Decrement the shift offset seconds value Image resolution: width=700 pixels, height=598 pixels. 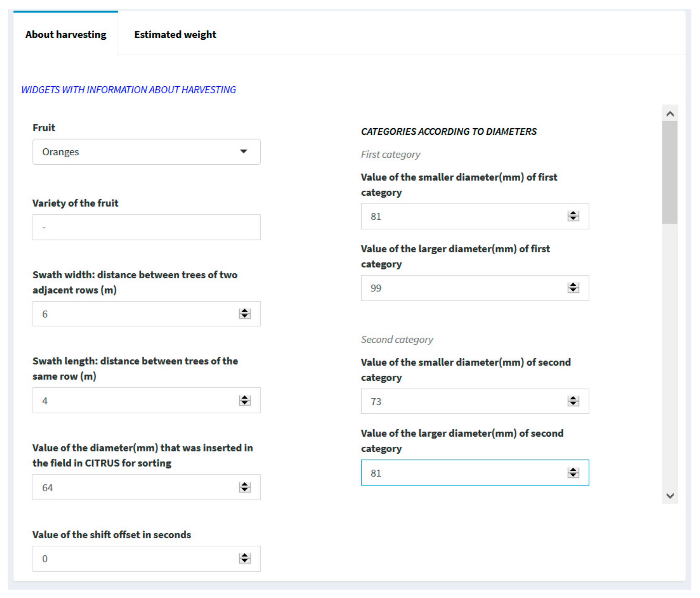pos(245,561)
